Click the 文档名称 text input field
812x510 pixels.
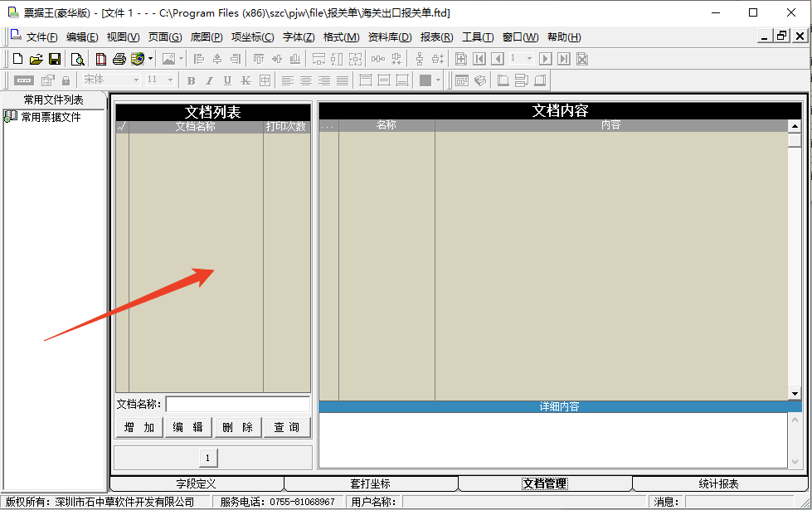tap(237, 404)
